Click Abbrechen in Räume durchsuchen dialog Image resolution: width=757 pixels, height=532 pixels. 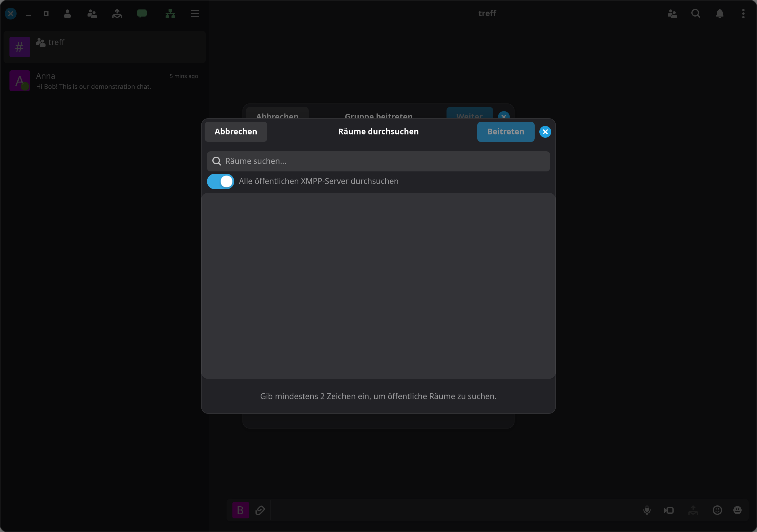point(236,132)
